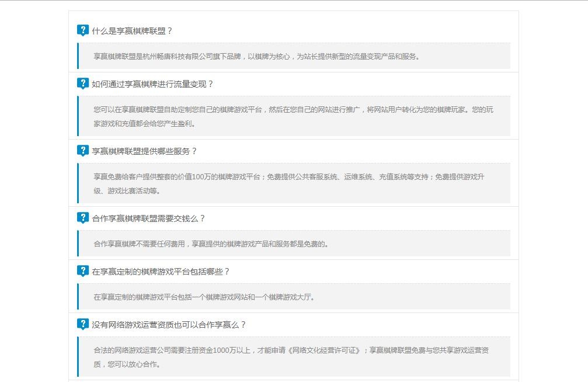Click the question icon beside 合作享赢棋牌联盟需要交钱么

pyautogui.click(x=83, y=218)
